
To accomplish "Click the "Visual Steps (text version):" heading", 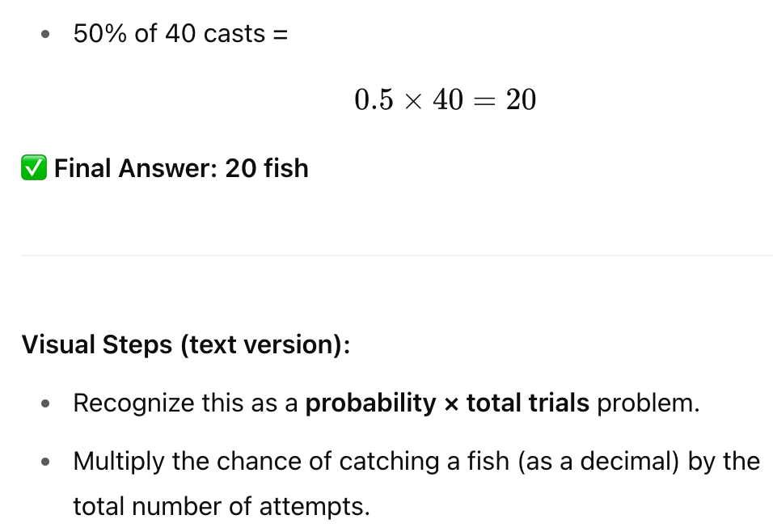I will click(x=186, y=344).
